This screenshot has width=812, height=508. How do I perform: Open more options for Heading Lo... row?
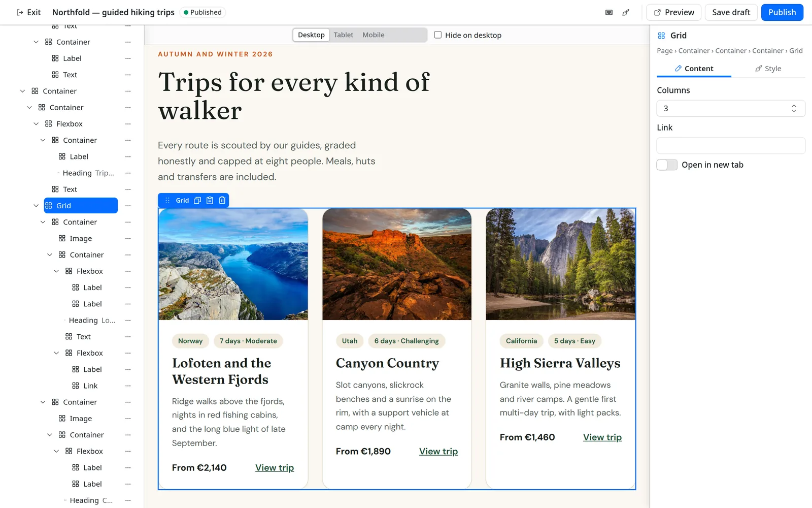128,321
